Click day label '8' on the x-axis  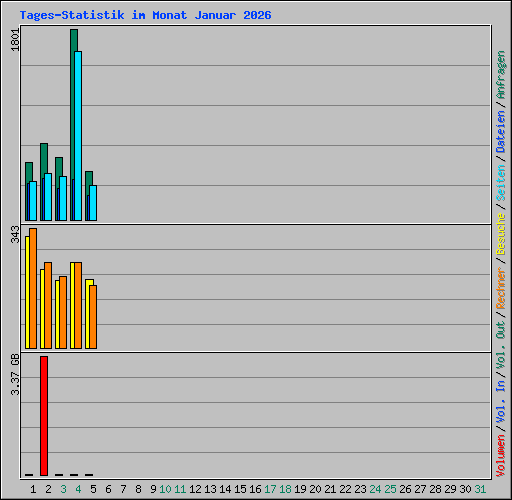click(138, 489)
